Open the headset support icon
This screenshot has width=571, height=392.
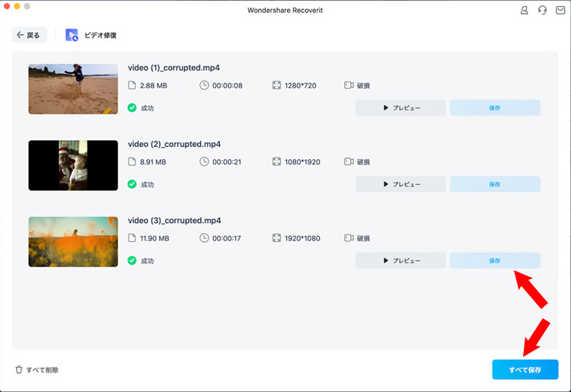click(542, 11)
